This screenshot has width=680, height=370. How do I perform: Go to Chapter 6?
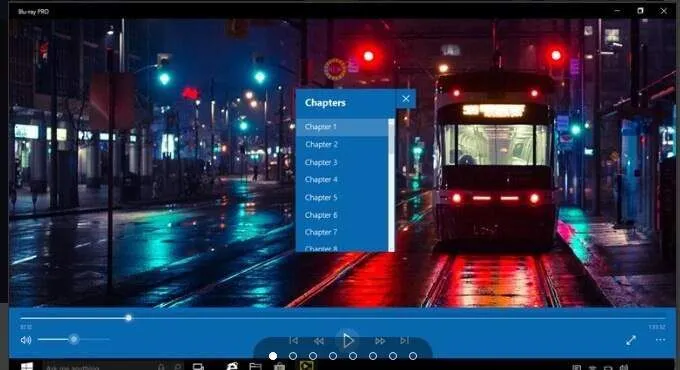coord(342,215)
